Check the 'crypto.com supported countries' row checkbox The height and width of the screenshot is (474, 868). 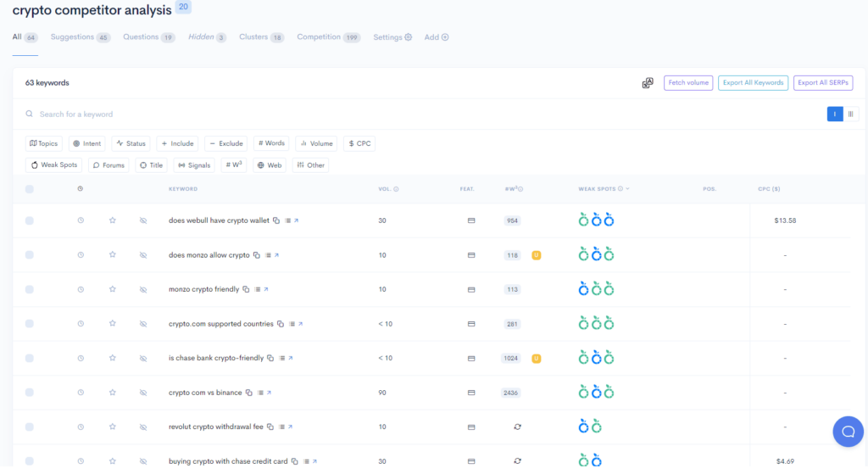tap(30, 324)
